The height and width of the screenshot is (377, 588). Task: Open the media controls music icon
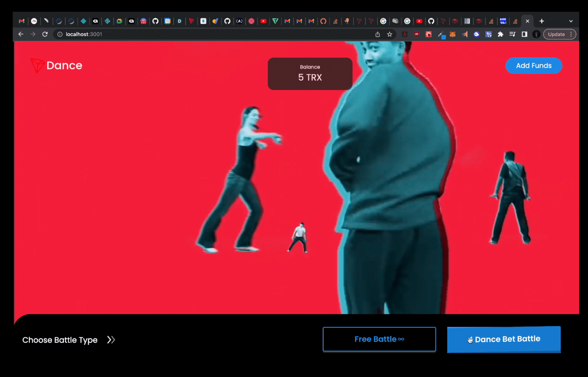[512, 34]
